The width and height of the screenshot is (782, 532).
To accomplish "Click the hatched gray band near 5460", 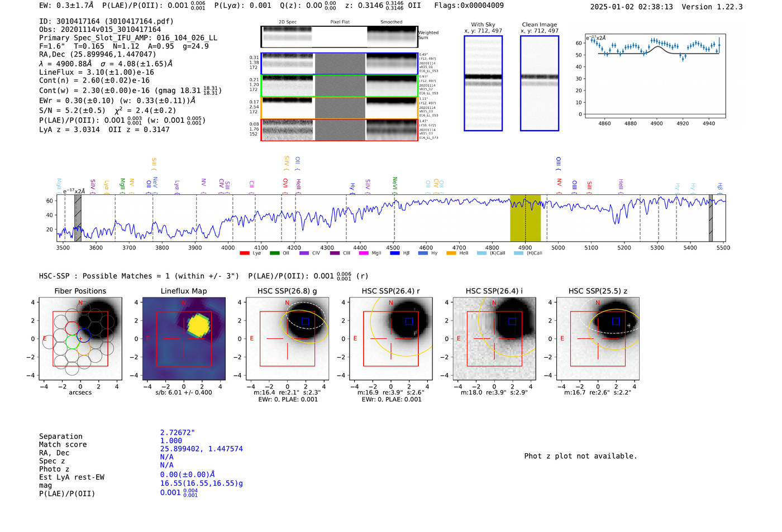I will pos(711,218).
